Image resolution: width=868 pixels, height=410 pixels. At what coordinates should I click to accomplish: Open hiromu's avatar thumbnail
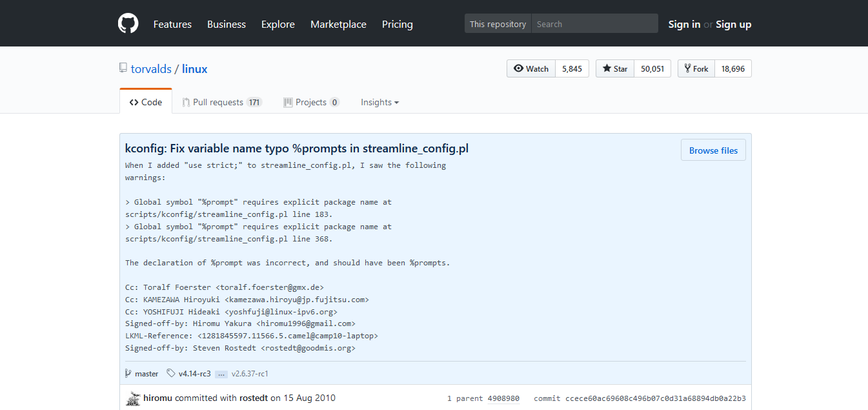tap(133, 398)
